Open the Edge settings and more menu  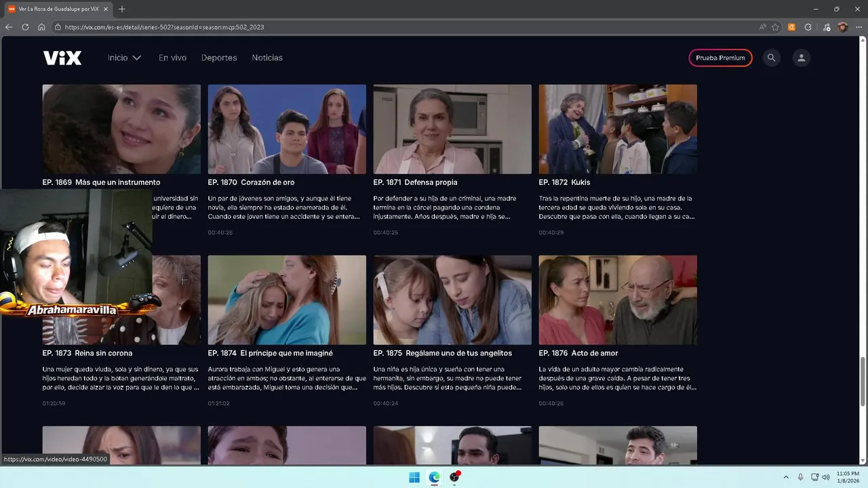click(x=859, y=27)
